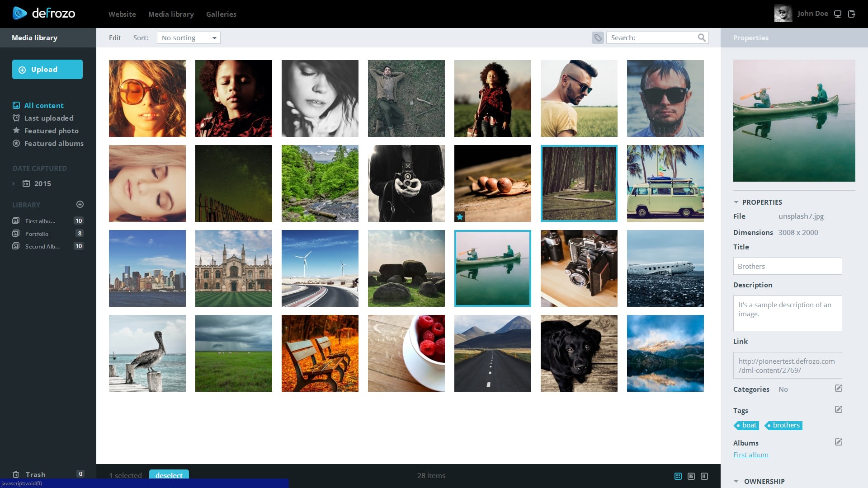Add new library album with plus icon

[x=80, y=205]
